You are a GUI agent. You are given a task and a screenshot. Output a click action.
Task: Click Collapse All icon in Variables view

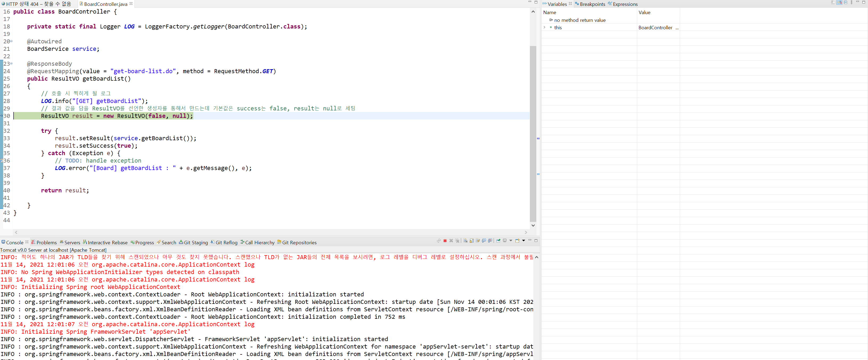pyautogui.click(x=846, y=2)
